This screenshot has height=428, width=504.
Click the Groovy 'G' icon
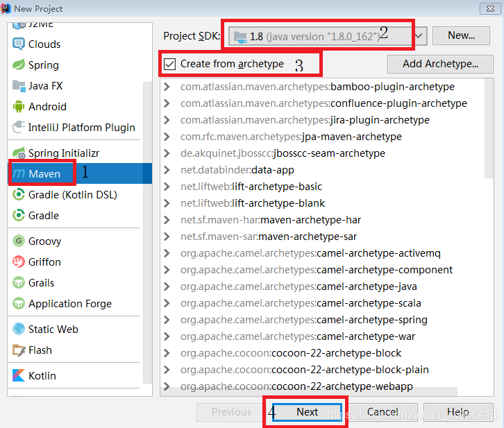pyautogui.click(x=19, y=241)
